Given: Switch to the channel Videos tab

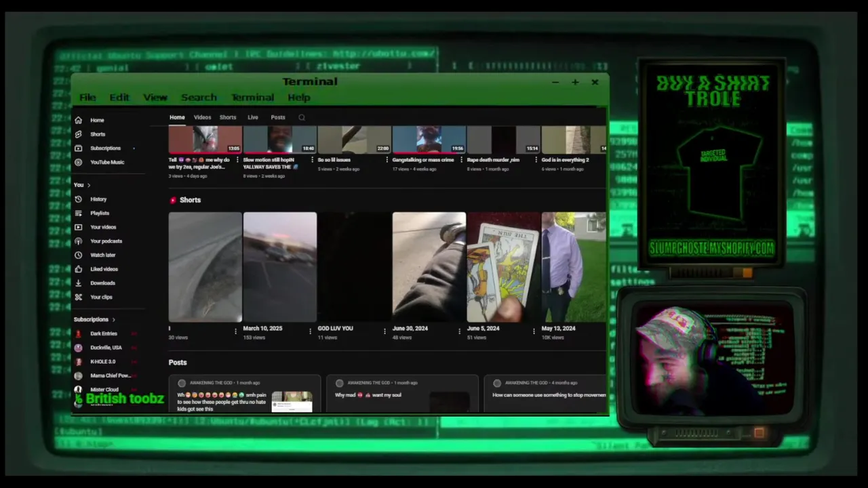Looking at the screenshot, I should click(x=203, y=117).
